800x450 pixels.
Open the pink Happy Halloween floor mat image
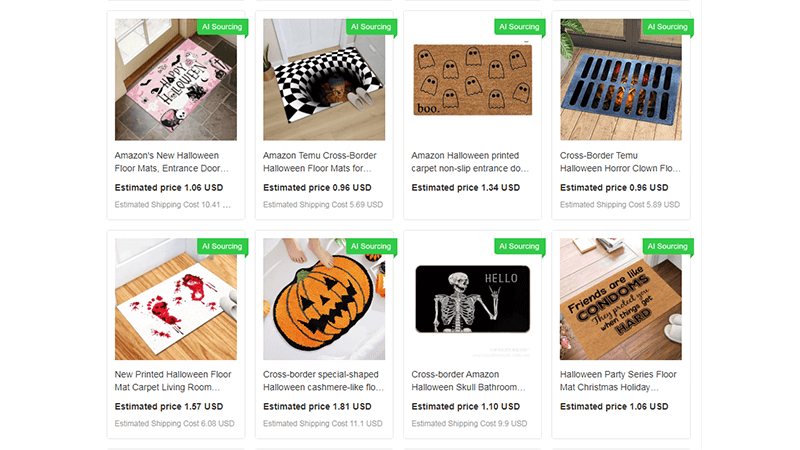pos(176,80)
